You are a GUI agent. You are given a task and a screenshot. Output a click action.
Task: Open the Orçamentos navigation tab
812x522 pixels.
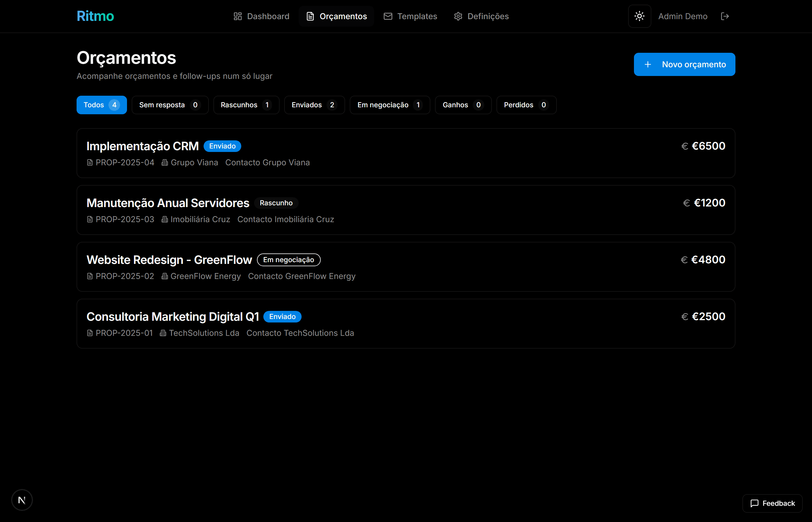click(x=336, y=16)
